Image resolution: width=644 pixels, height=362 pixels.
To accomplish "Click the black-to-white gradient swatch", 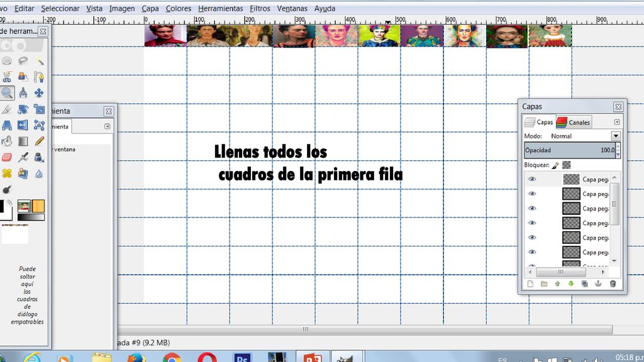I will point(31,217).
